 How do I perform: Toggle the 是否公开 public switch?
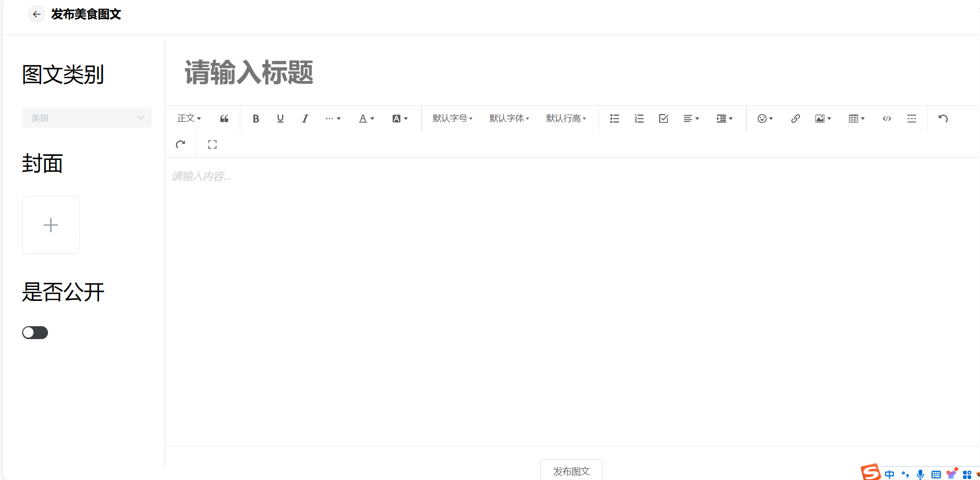(35, 333)
